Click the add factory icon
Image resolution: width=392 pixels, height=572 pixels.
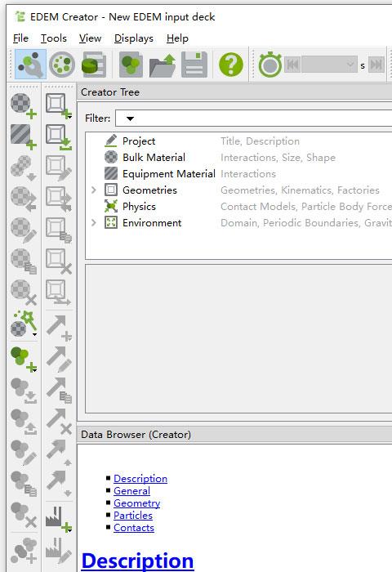click(58, 517)
